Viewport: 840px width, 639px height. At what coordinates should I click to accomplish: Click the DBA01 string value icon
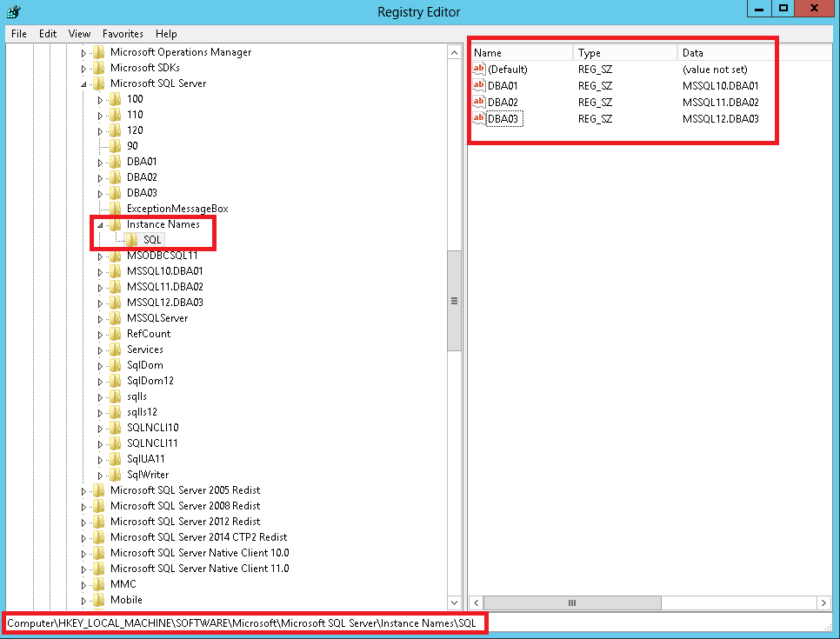point(478,85)
